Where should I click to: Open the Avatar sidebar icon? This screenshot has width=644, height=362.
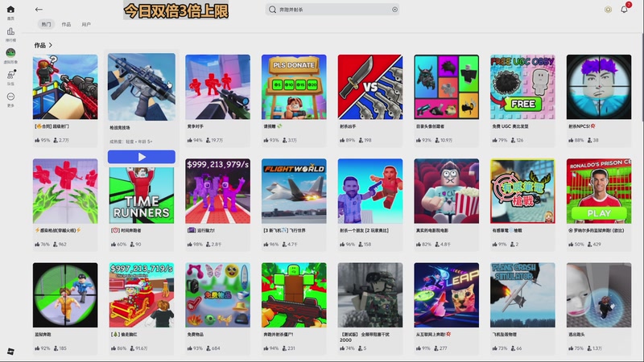pyautogui.click(x=10, y=52)
